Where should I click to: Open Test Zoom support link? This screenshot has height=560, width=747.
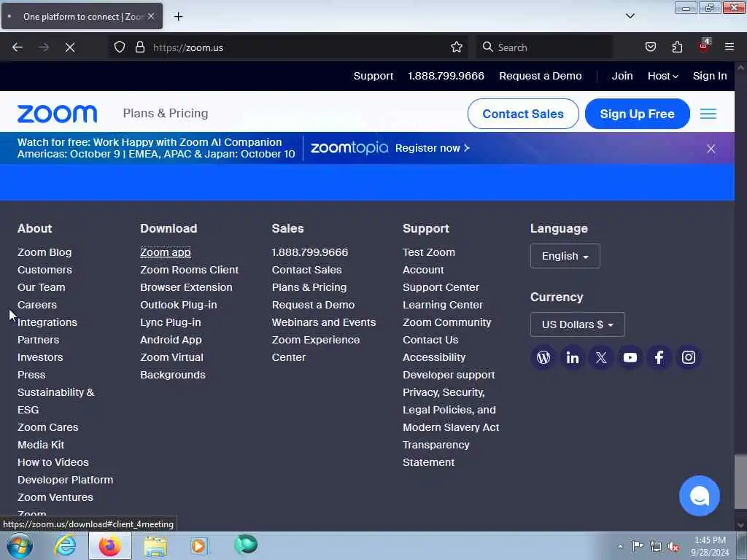pos(429,252)
